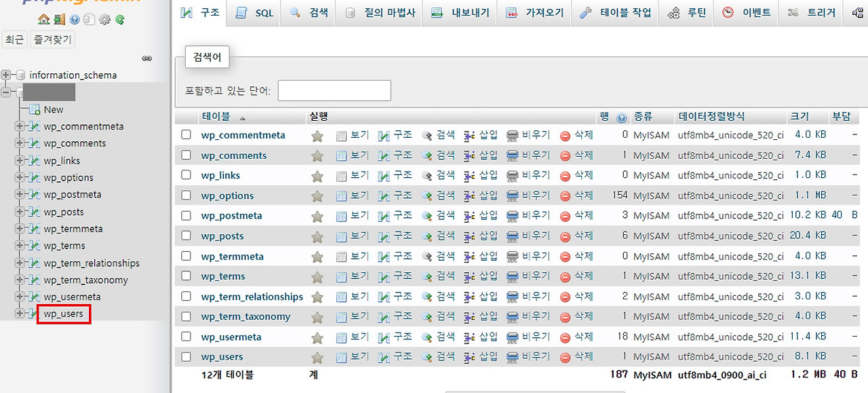Open the document pages icon in the sidebar
This screenshot has width=868, height=393.
click(x=90, y=19)
